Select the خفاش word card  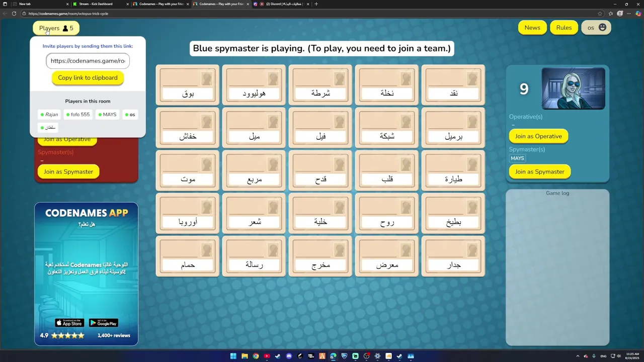coord(188,128)
